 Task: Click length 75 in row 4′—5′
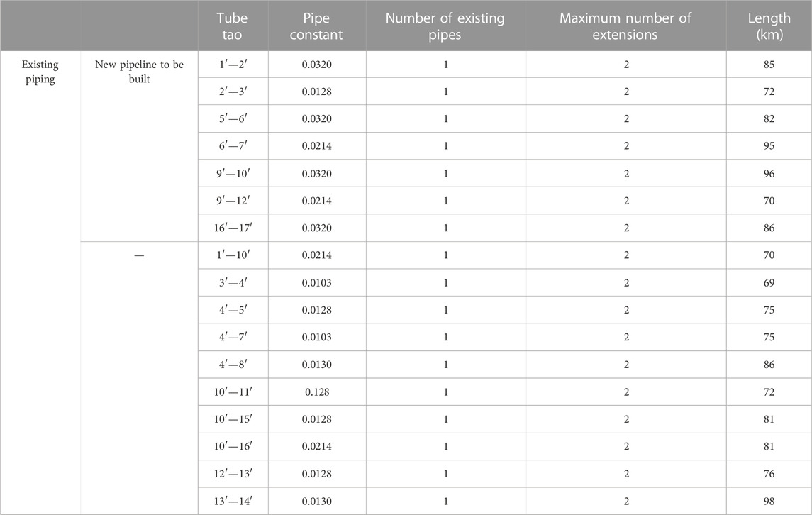click(x=769, y=310)
